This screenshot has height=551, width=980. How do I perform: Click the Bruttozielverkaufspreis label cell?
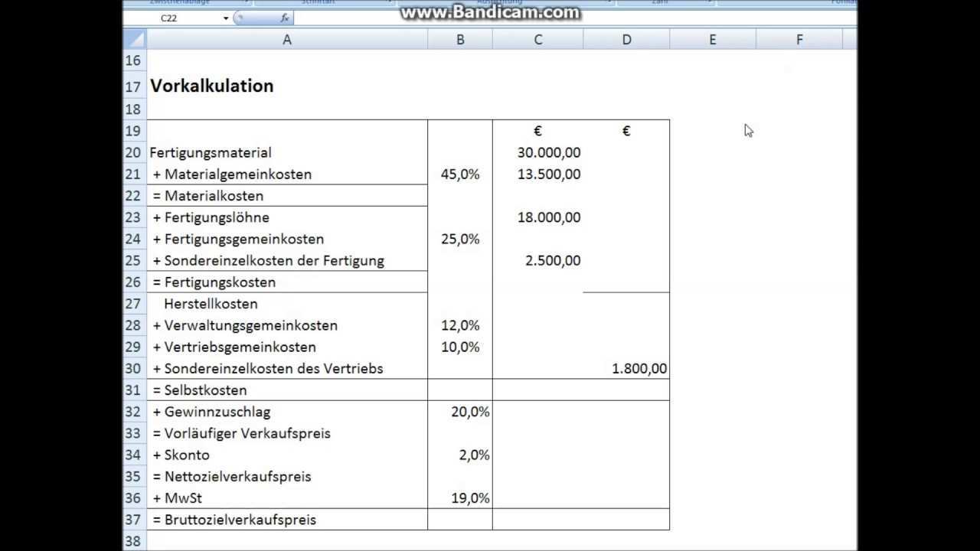pyautogui.click(x=286, y=520)
